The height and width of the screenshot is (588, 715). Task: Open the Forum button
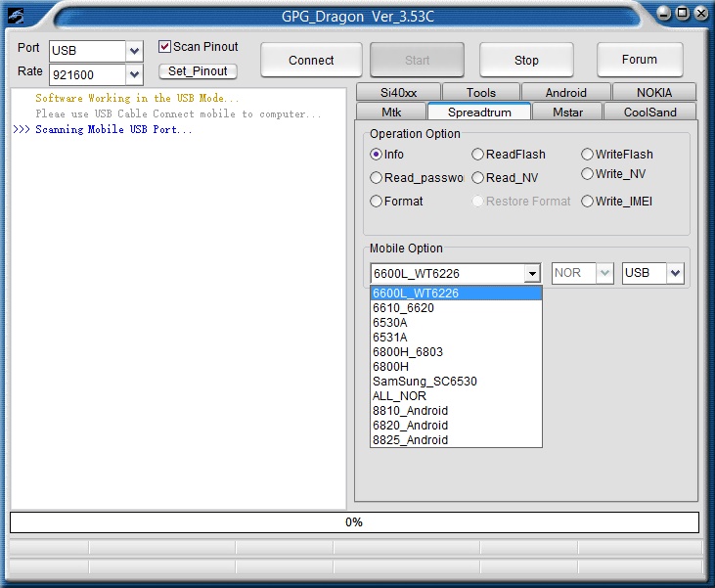tap(640, 60)
